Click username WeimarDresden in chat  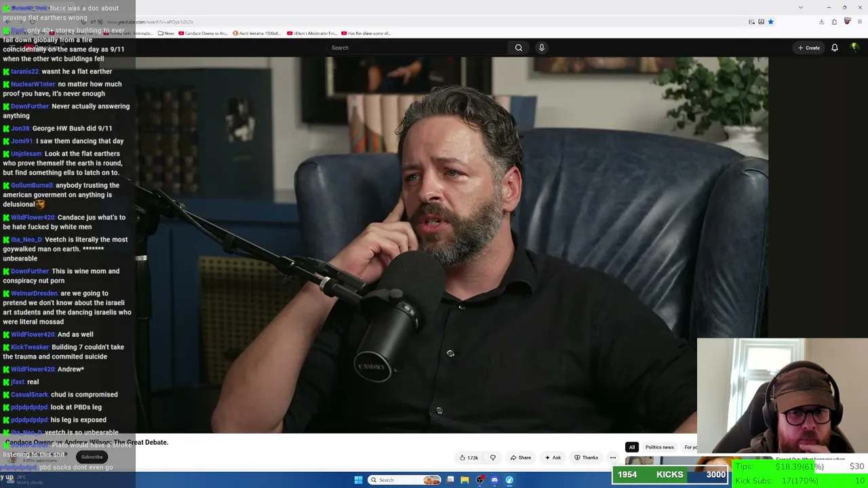34,293
